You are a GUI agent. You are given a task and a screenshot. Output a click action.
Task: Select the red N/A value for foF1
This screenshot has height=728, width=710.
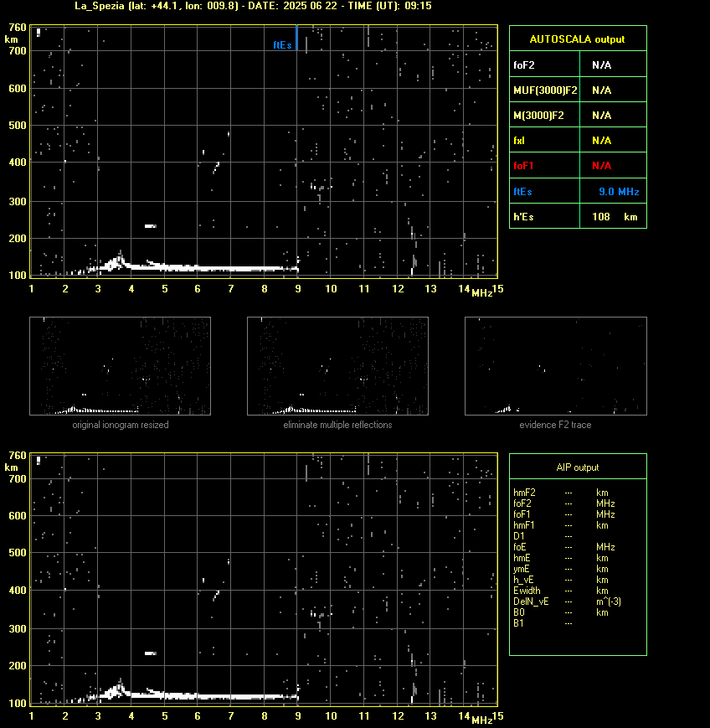[x=601, y=166]
